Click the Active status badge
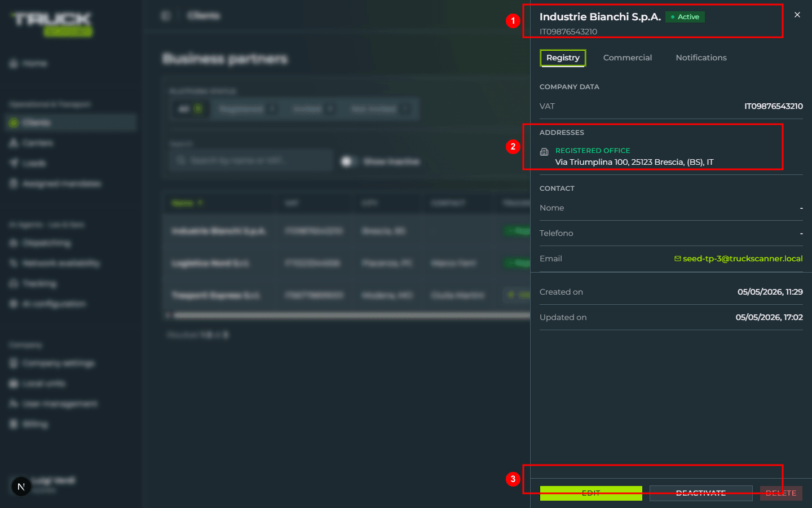This screenshot has width=812, height=508. [x=685, y=17]
